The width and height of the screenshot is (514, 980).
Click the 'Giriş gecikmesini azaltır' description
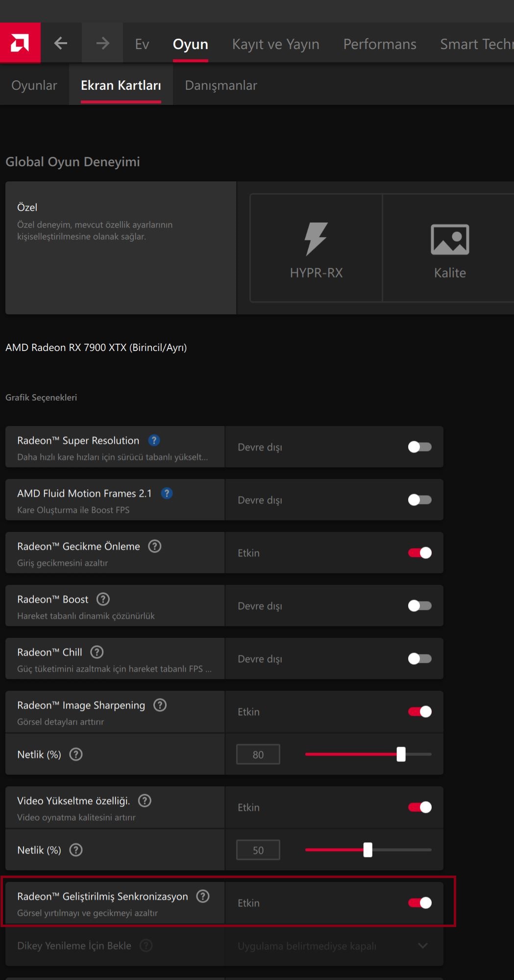pos(63,563)
